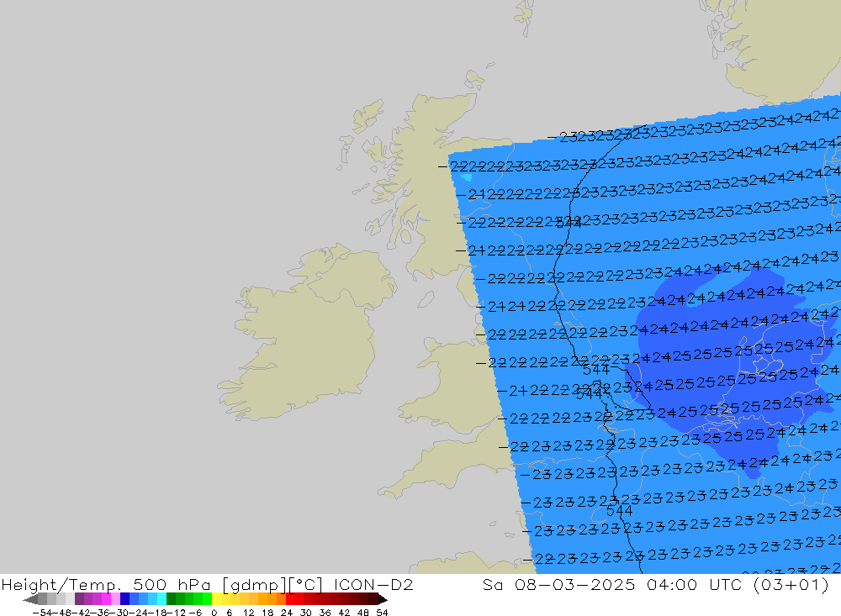
Task: Pick the dark navy blue swatch in the legend
Action: tap(124, 599)
